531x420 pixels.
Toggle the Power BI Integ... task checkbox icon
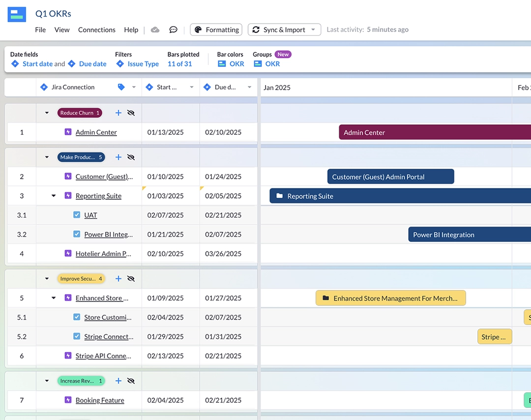77,234
